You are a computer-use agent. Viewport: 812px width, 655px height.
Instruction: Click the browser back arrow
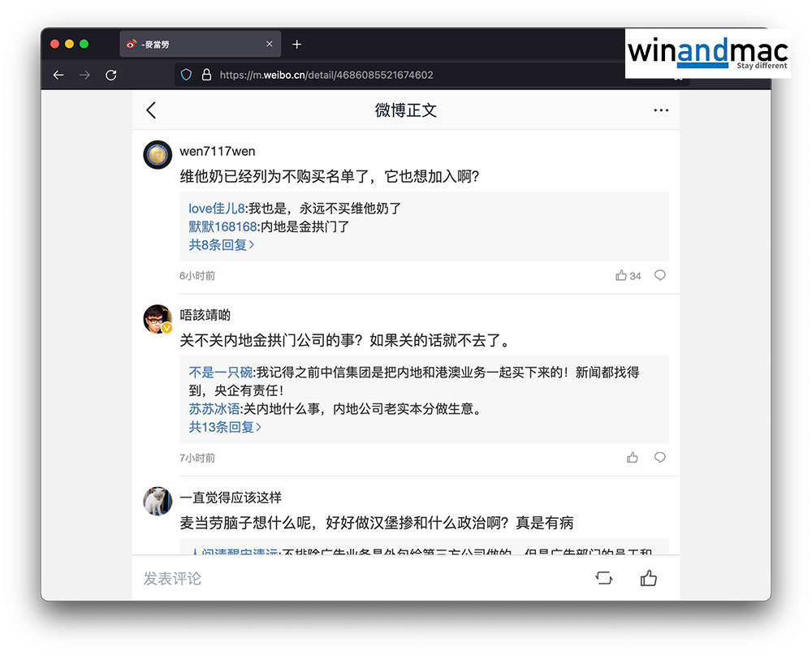(x=58, y=75)
